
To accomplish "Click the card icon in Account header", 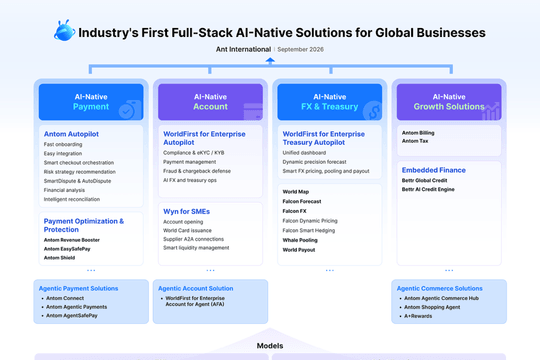I will point(253,111).
